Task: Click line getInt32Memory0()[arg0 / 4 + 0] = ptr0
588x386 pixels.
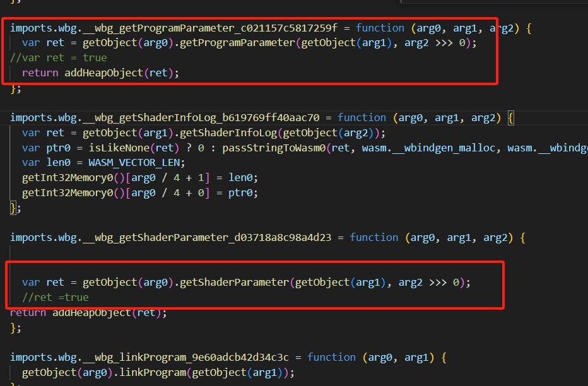Action: pyautogui.click(x=140, y=193)
